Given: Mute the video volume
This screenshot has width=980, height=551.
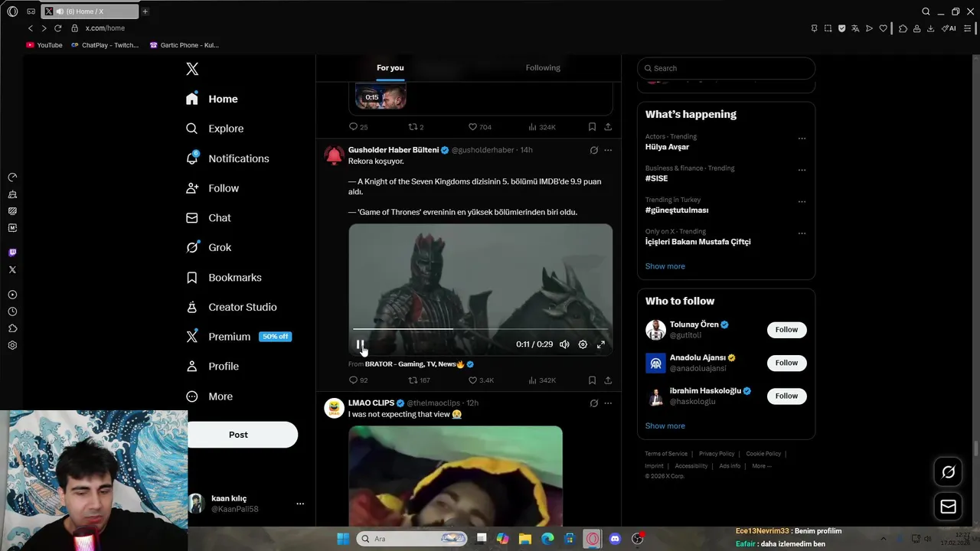Looking at the screenshot, I should coord(564,344).
